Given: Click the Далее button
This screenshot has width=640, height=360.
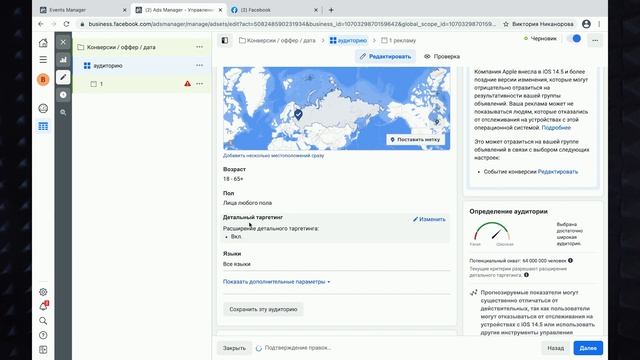Looking at the screenshot, I should pos(588,348).
